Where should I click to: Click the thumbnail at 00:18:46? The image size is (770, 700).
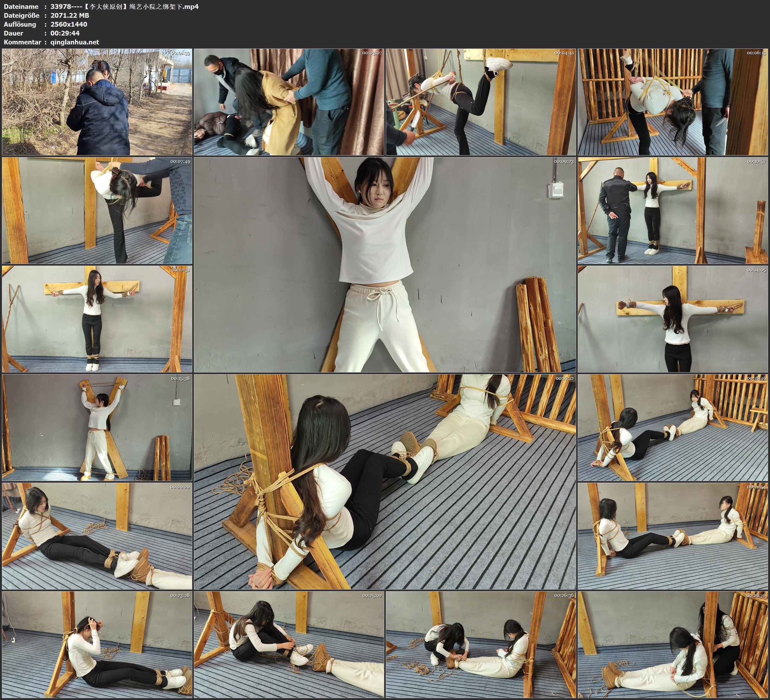[673, 427]
